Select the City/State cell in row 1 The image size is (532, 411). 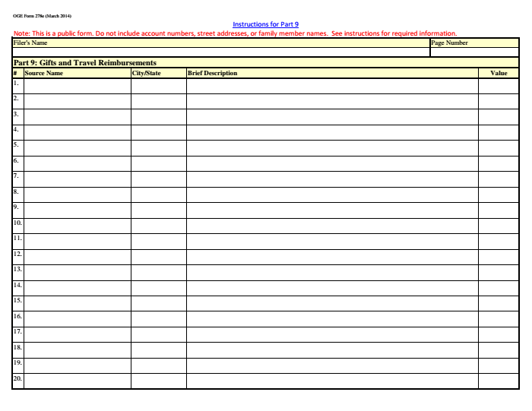tap(159, 86)
